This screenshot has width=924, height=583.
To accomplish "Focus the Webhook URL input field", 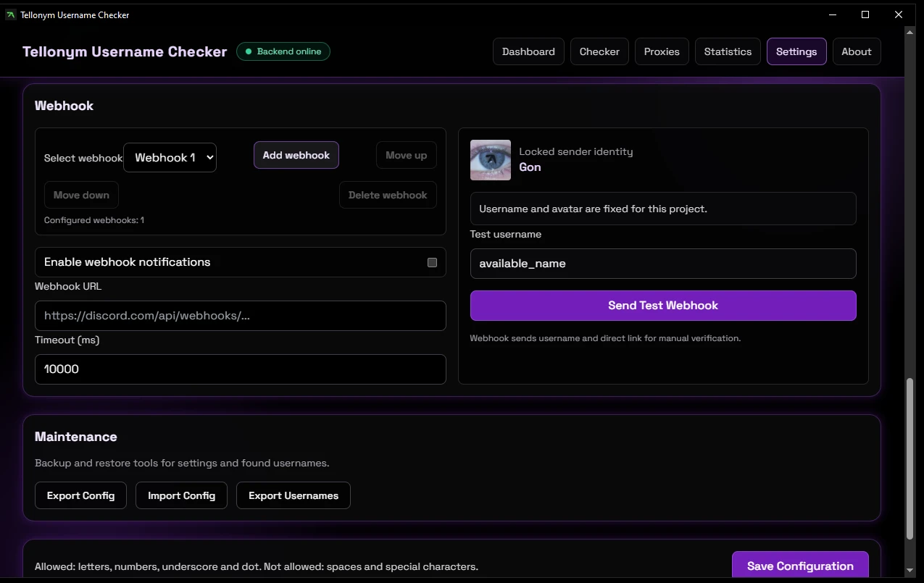I will point(240,316).
